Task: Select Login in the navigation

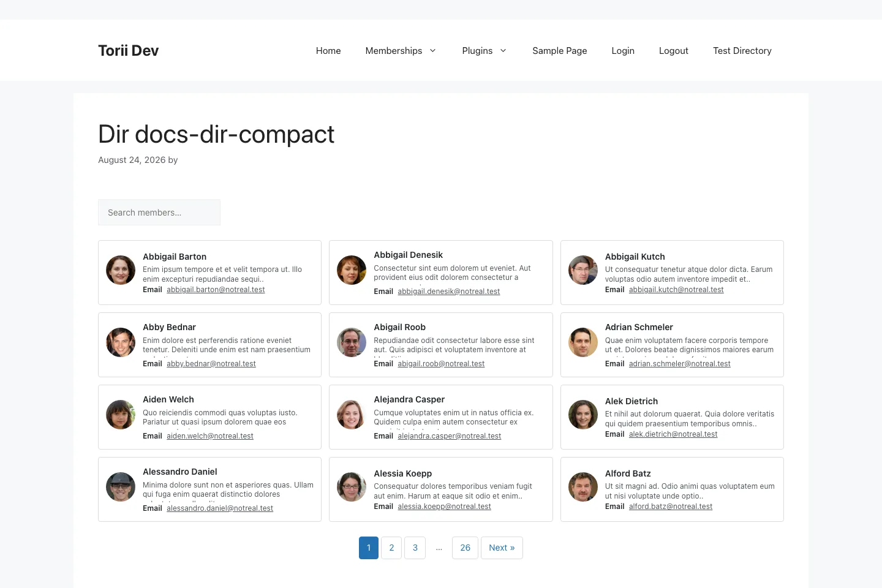Action: point(623,51)
